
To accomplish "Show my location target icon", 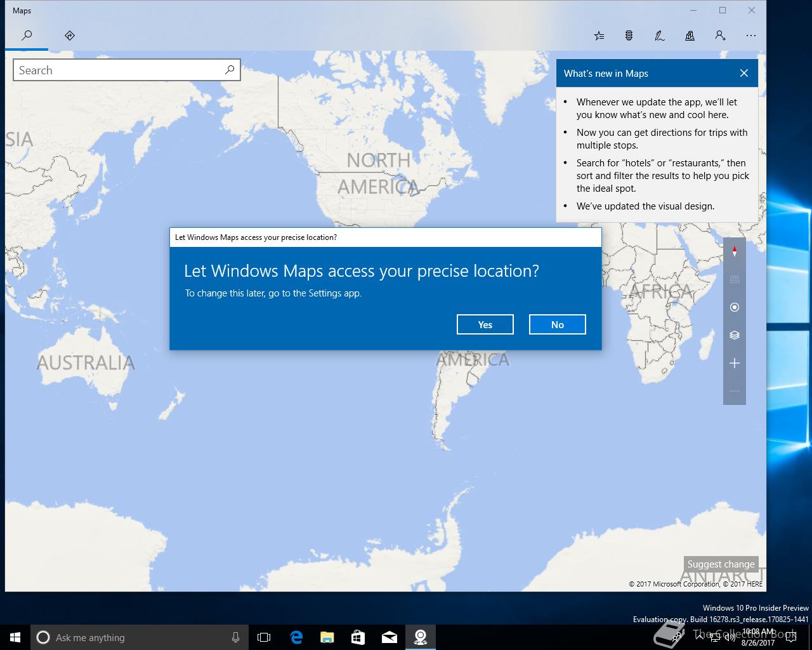I will (x=735, y=307).
